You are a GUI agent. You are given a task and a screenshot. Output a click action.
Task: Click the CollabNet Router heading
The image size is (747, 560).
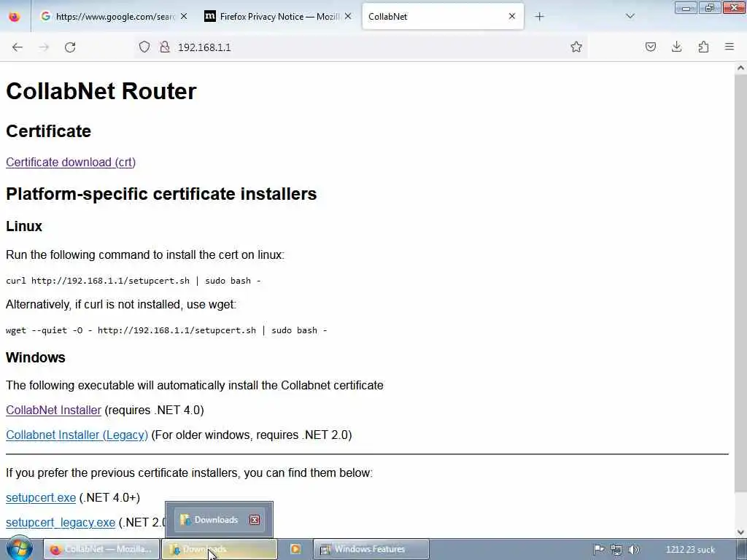point(101,91)
